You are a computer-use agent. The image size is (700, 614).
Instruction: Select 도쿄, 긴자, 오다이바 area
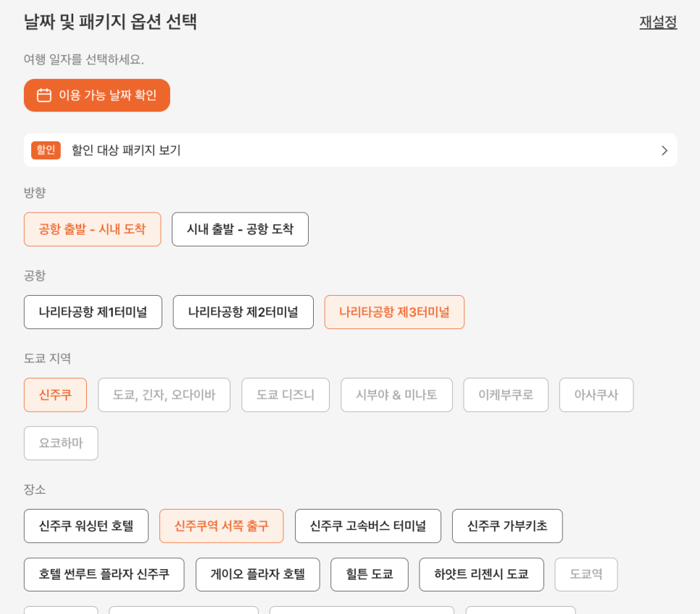[164, 395]
